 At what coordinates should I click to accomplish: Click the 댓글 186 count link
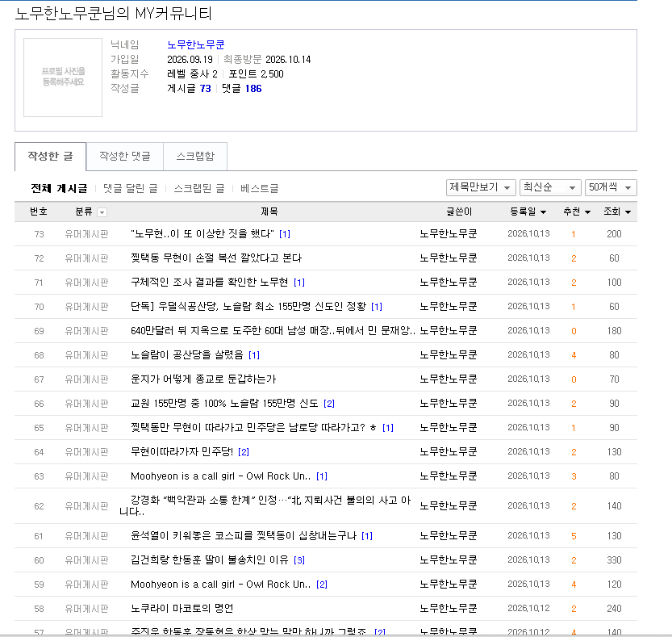[x=242, y=88]
